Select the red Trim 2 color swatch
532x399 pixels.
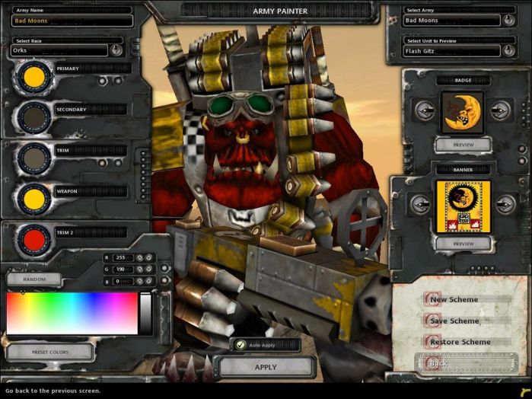point(34,240)
